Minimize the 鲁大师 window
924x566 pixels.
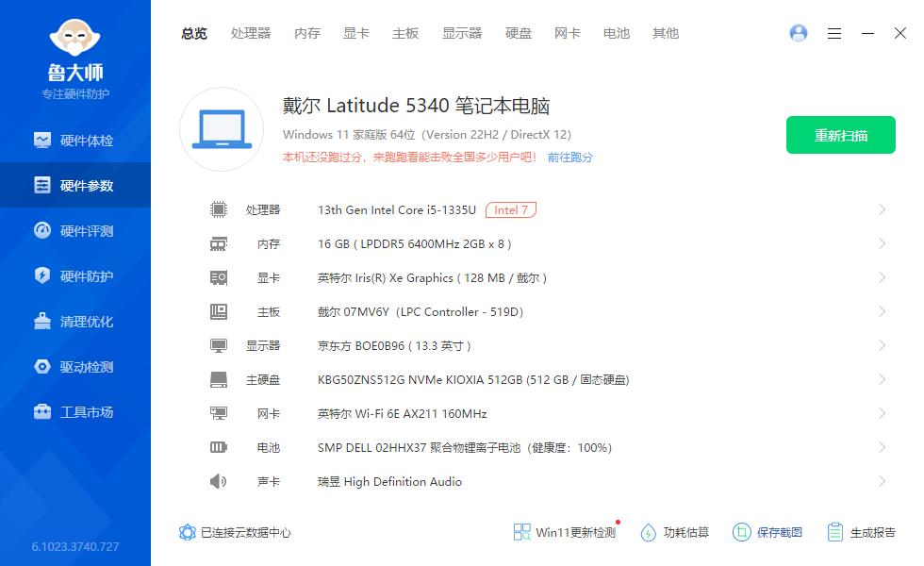(867, 34)
